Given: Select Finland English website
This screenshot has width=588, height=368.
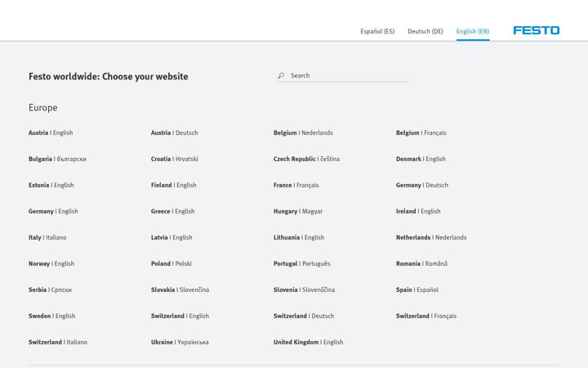Looking at the screenshot, I should point(174,185).
